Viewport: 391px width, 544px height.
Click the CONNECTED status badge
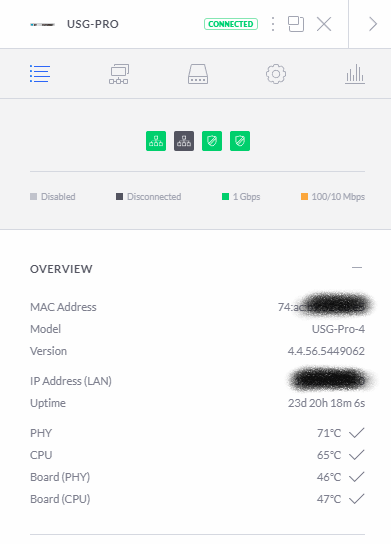[231, 24]
